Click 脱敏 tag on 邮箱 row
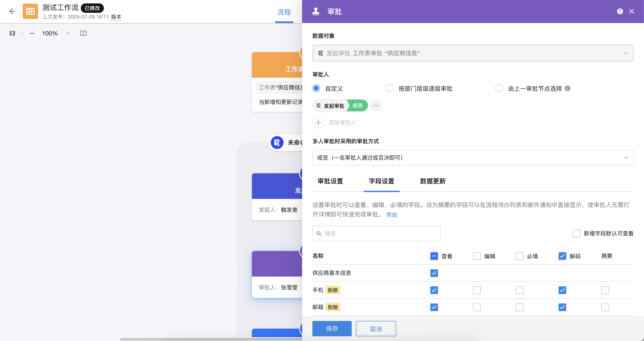This screenshot has width=644, height=341. pos(332,307)
